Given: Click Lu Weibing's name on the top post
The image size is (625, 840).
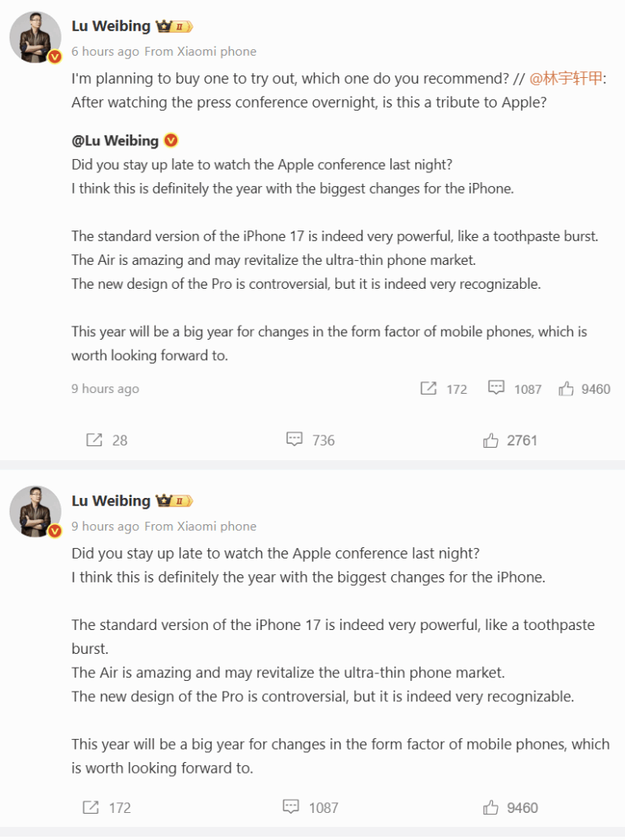Looking at the screenshot, I should (x=112, y=25).
